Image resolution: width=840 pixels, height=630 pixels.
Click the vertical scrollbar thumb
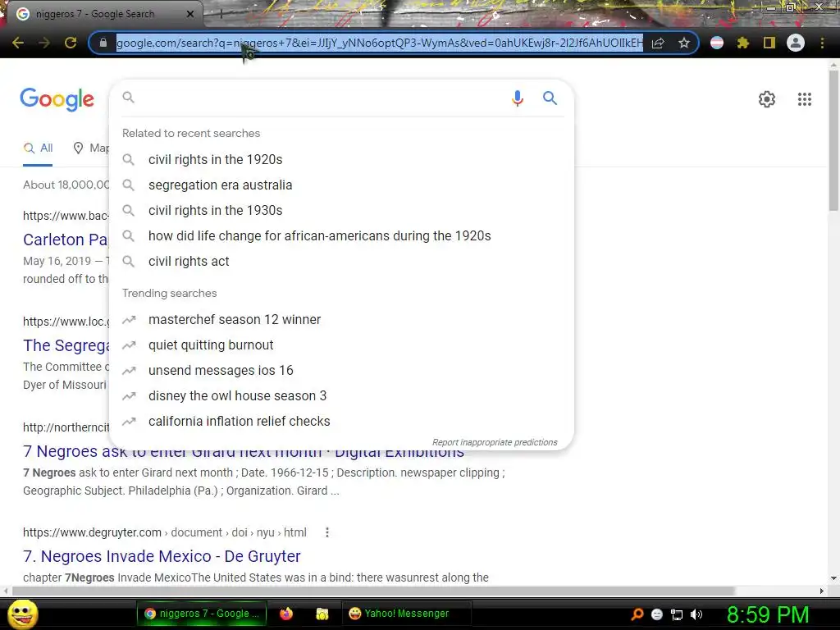(x=833, y=139)
